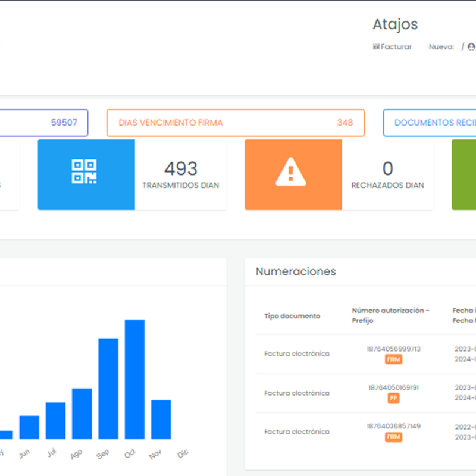Click the Número autorización - Prefijo header

[x=390, y=315]
